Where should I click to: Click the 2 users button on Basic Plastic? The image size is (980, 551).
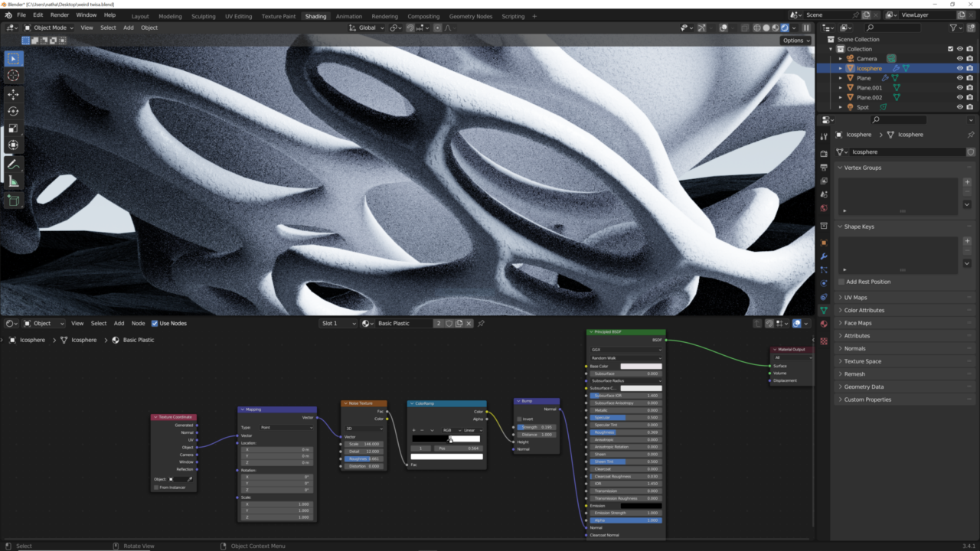pyautogui.click(x=437, y=323)
